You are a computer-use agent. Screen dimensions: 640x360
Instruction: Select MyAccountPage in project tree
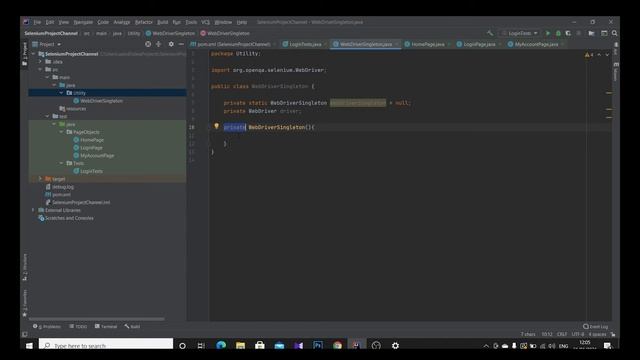[x=94, y=156]
